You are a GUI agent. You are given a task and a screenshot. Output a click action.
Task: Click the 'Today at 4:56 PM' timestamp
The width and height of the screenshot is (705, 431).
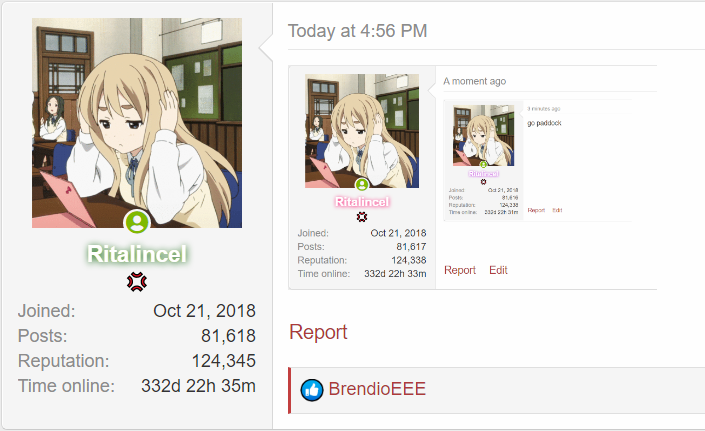pyautogui.click(x=357, y=31)
